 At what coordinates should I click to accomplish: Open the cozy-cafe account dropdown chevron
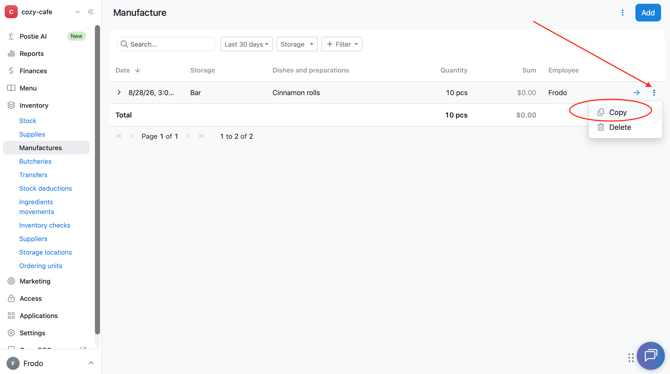(77, 12)
